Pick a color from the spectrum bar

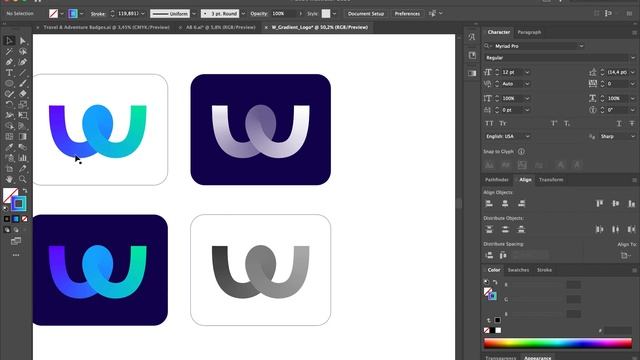[558, 343]
